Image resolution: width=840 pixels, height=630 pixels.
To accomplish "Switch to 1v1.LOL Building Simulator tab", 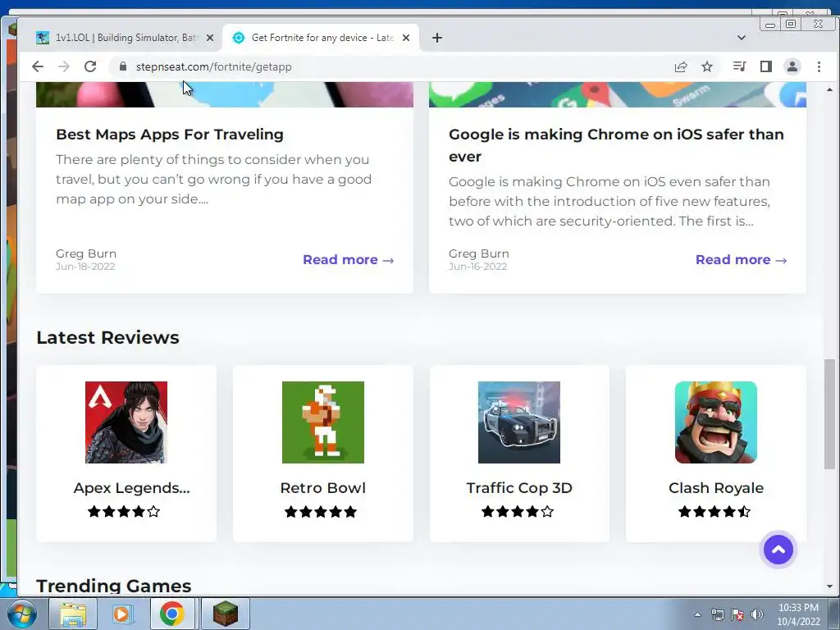I will [x=125, y=38].
